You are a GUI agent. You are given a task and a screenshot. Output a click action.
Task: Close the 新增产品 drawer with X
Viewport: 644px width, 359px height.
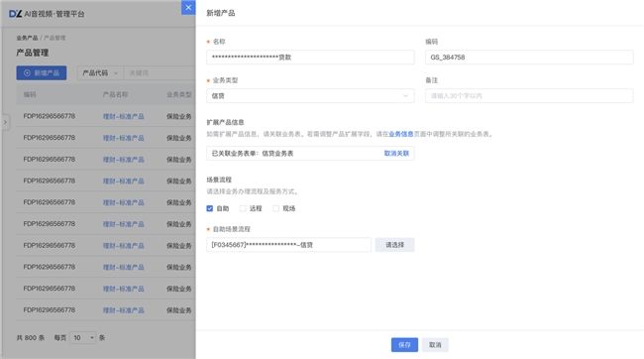click(x=188, y=7)
